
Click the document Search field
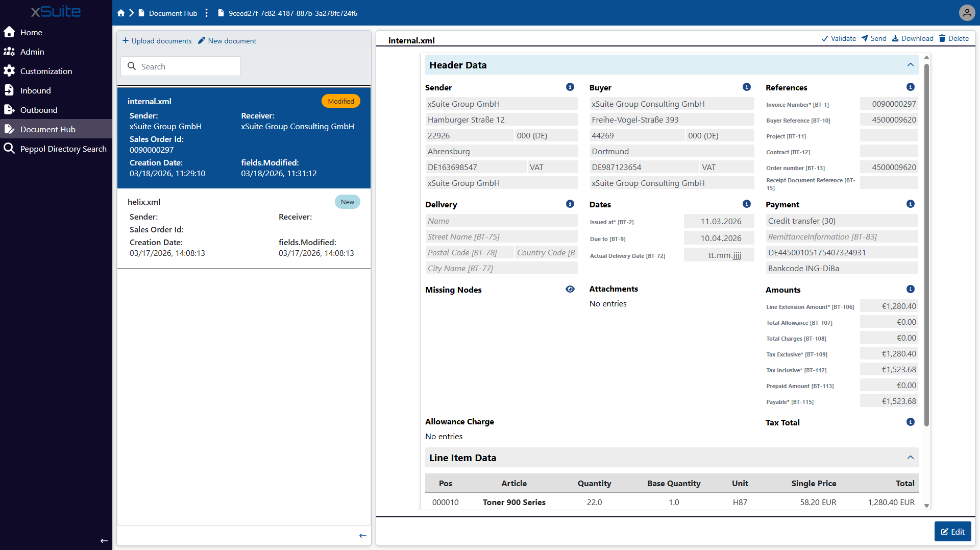(x=180, y=66)
